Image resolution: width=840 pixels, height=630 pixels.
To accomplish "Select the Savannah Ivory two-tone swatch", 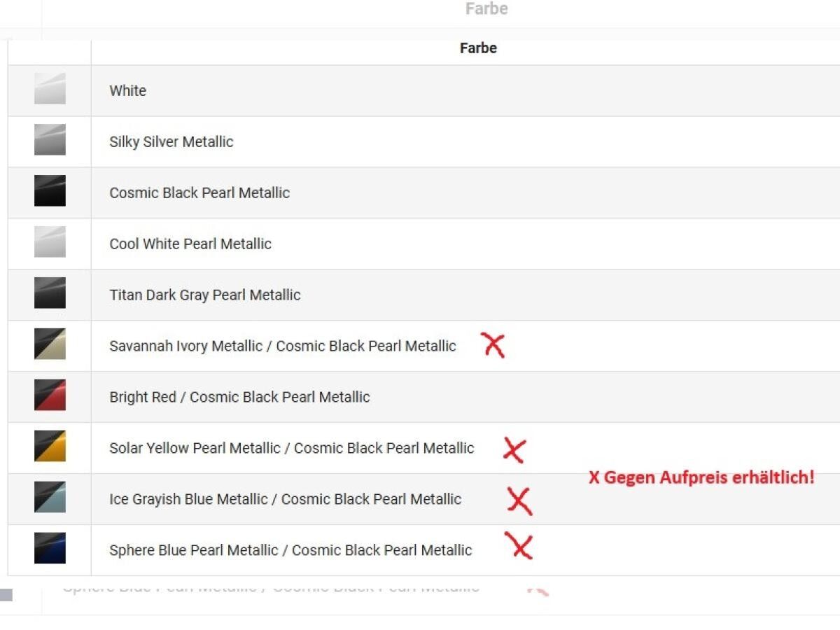I will pyautogui.click(x=50, y=344).
